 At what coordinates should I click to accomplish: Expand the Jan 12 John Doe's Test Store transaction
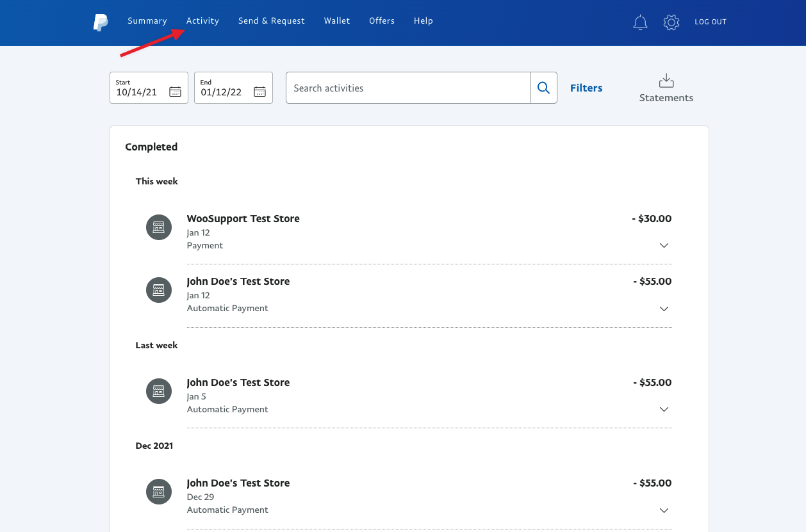pos(664,308)
